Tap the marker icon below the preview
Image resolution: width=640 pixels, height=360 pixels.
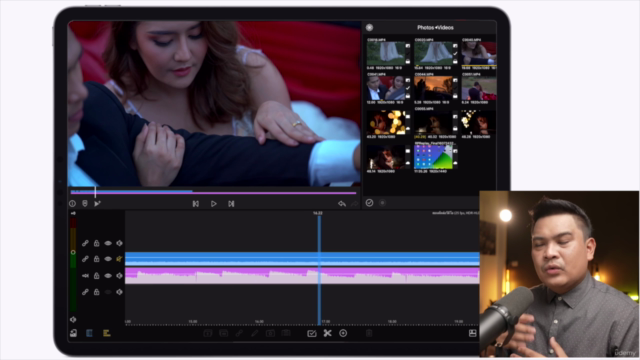pyautogui.click(x=85, y=203)
